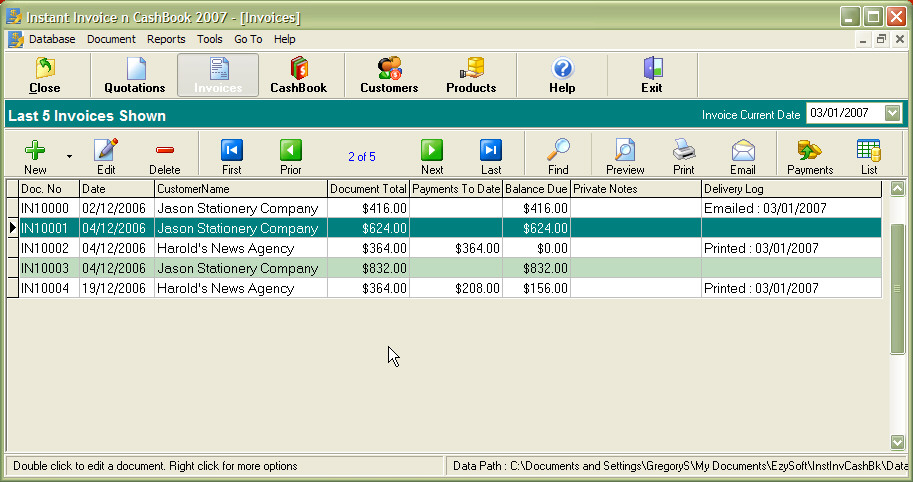Preview the selected invoice
Image resolution: width=913 pixels, height=482 pixels.
625,157
